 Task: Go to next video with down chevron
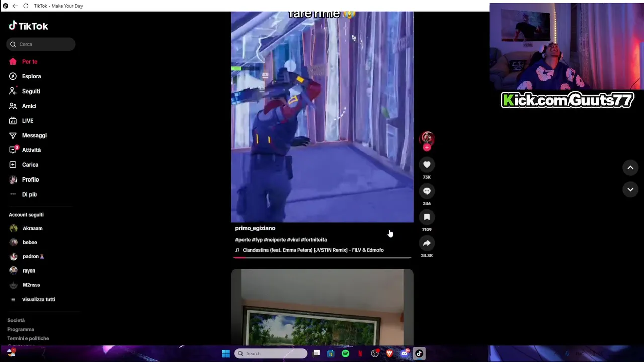630,189
